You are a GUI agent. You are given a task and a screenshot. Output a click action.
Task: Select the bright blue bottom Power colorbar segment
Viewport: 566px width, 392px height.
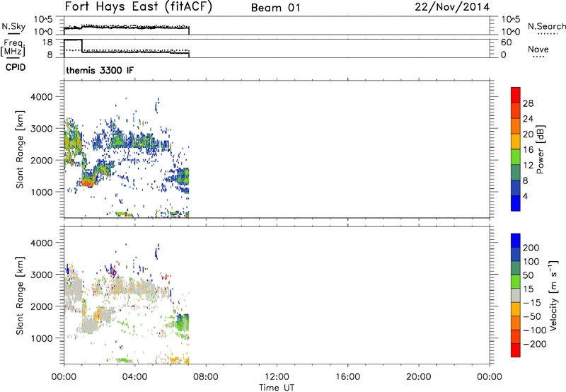(x=516, y=203)
